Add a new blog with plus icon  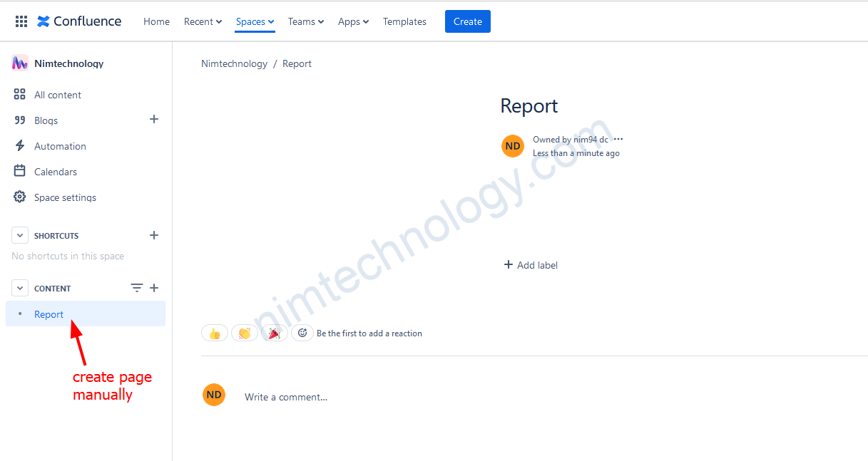pyautogui.click(x=153, y=120)
